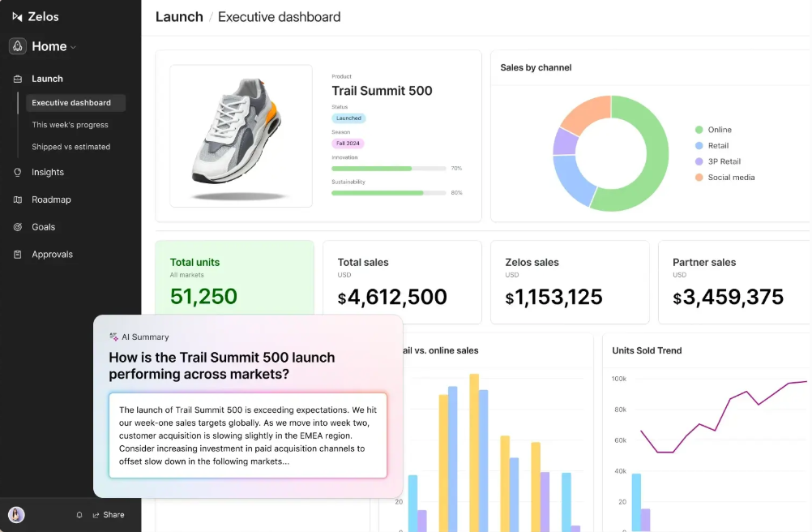Image resolution: width=812 pixels, height=532 pixels.
Task: Select Executive dashboard in sidebar
Action: (75, 102)
